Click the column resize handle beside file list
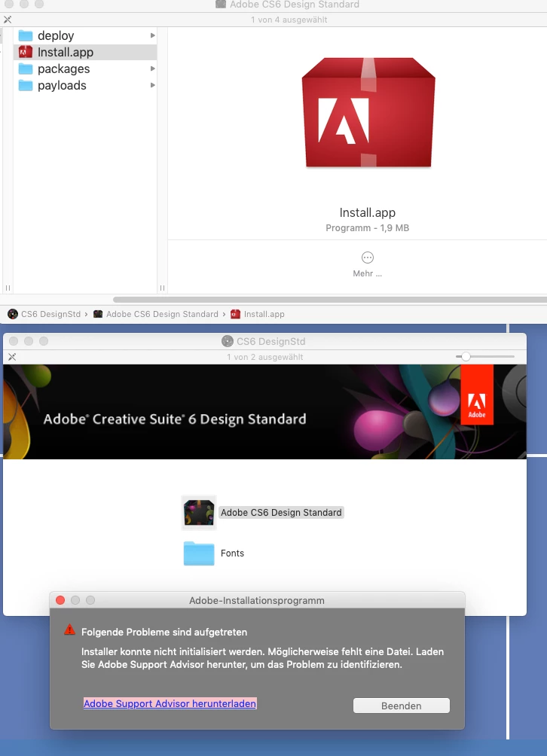 tap(162, 288)
